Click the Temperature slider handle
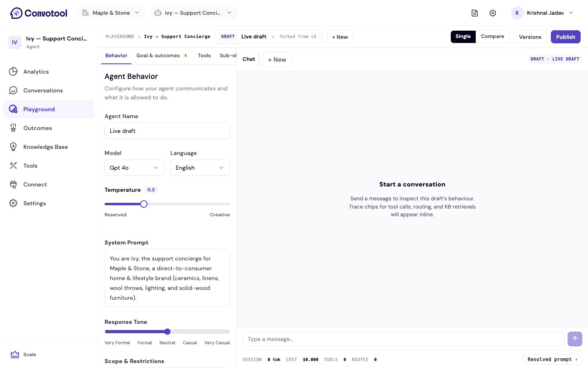The height and width of the screenshot is (368, 588). 144,204
